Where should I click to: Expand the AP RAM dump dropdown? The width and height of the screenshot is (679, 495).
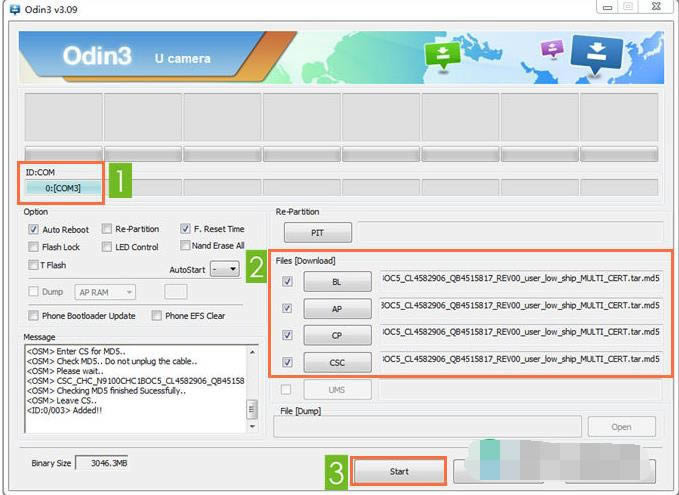click(x=102, y=292)
